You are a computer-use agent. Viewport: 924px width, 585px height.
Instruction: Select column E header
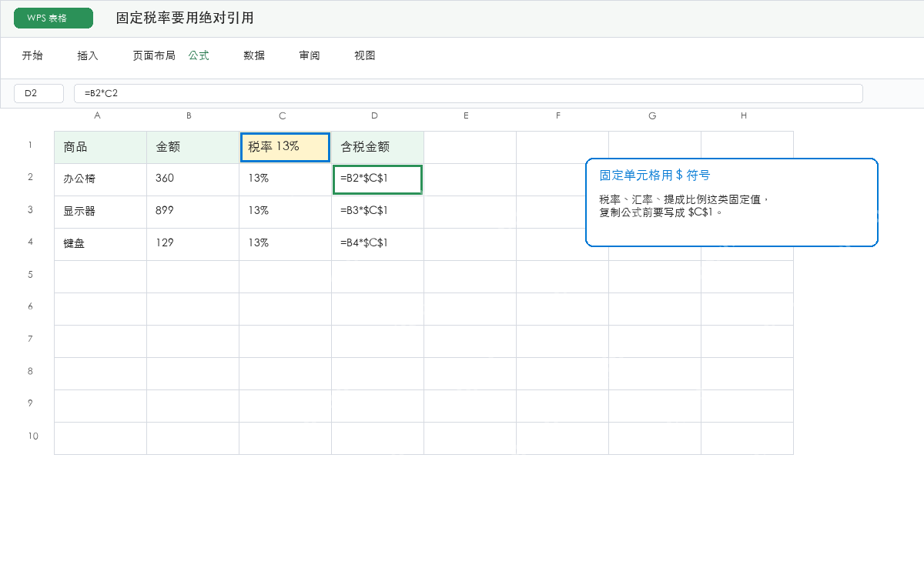tap(467, 116)
